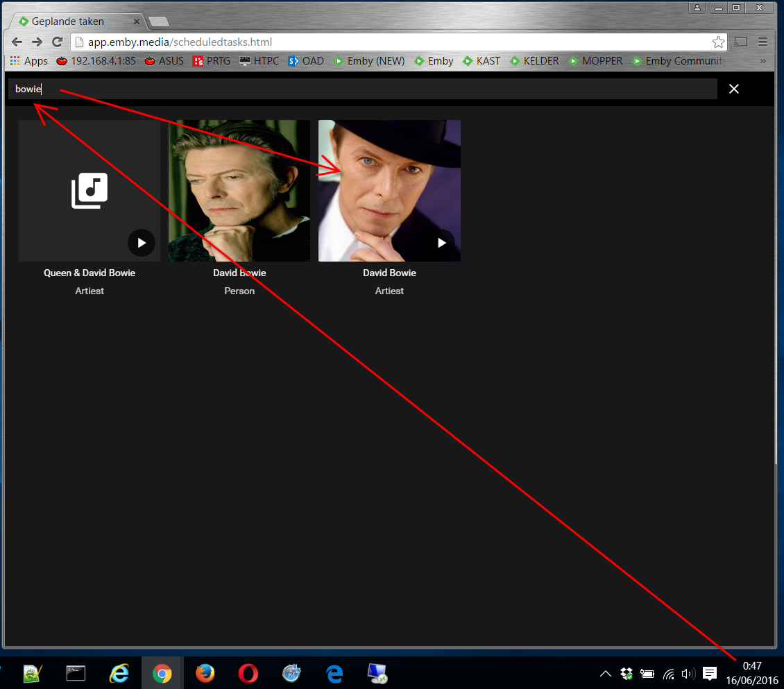This screenshot has width=784, height=689.
Task: Launch Opera from the taskbar
Action: pyautogui.click(x=248, y=674)
